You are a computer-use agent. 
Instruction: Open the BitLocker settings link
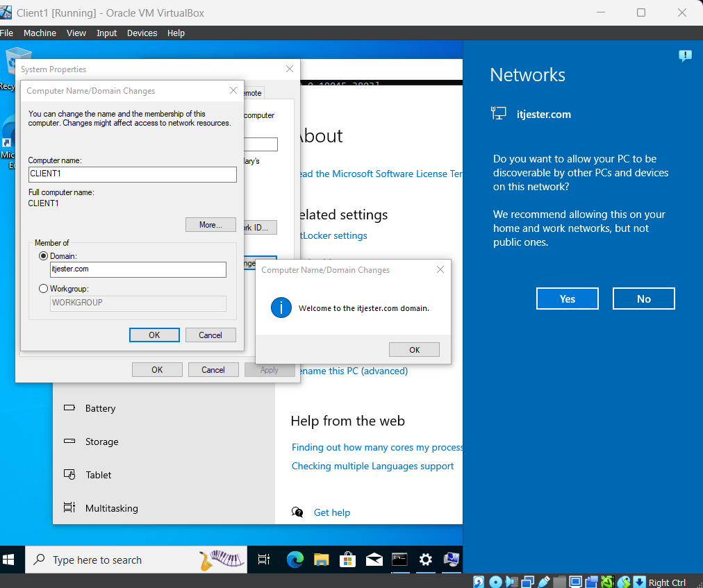(333, 235)
